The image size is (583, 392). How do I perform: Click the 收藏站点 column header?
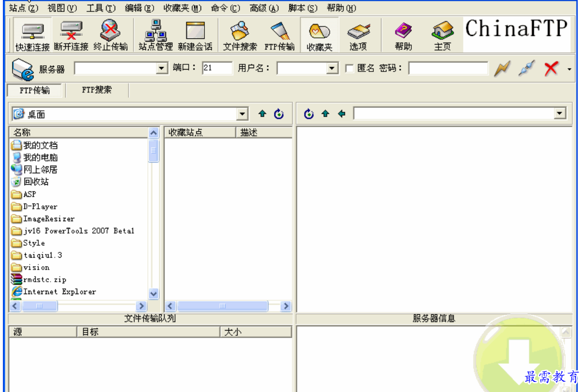pyautogui.click(x=200, y=132)
